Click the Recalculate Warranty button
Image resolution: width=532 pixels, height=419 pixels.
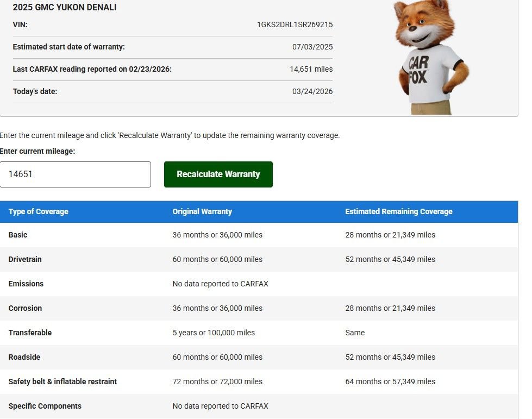click(x=218, y=174)
